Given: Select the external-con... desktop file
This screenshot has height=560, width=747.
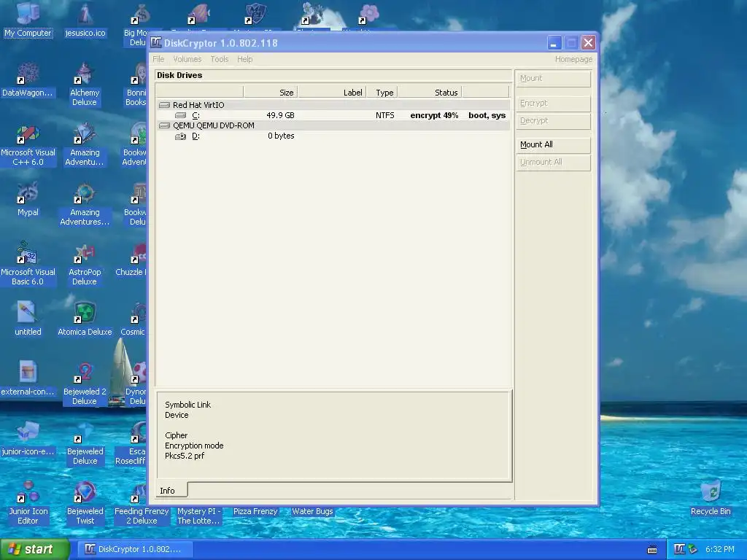Looking at the screenshot, I should point(28,378).
